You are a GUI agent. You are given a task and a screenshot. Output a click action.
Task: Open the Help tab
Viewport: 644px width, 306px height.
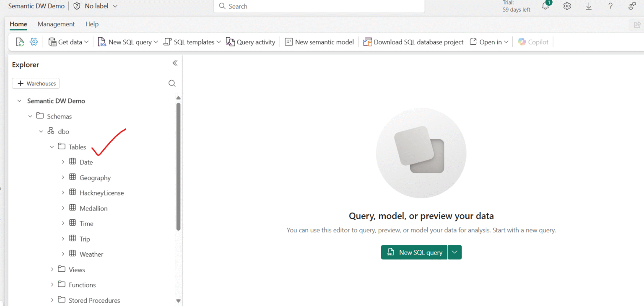pos(92,24)
